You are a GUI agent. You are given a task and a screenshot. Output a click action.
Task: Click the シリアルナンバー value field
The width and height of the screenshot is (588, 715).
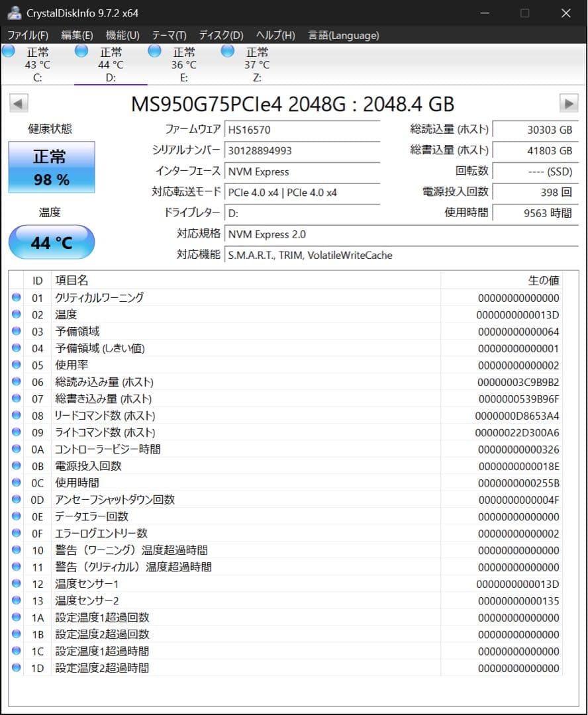coord(302,150)
